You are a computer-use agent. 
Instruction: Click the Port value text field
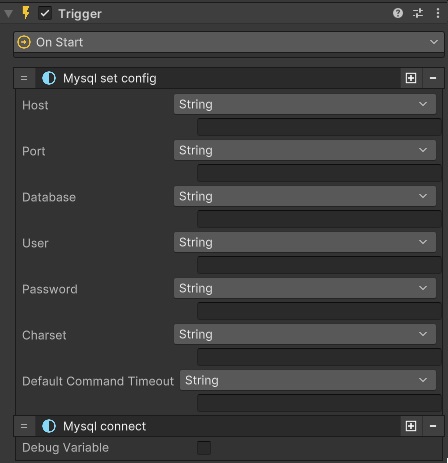point(319,173)
